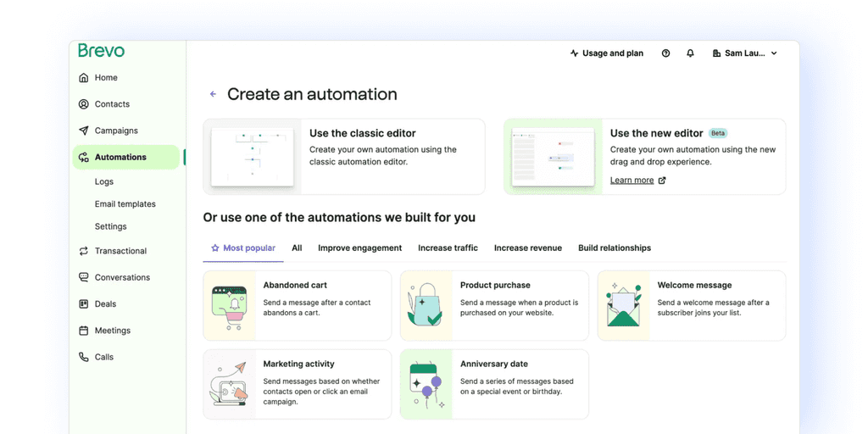868x434 pixels.
Task: Open Contacts from the sidebar icon
Action: 84,104
